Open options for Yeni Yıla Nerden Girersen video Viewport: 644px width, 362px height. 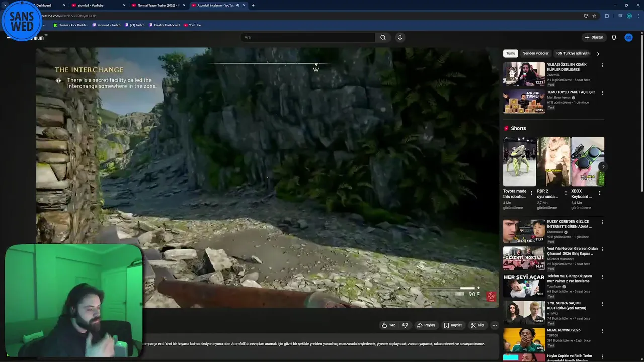tap(602, 249)
